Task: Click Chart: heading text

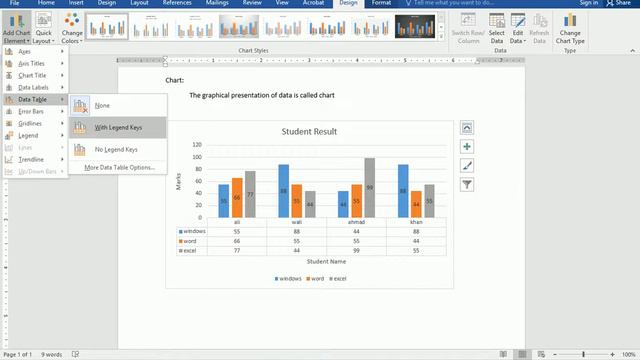Action: (x=175, y=80)
